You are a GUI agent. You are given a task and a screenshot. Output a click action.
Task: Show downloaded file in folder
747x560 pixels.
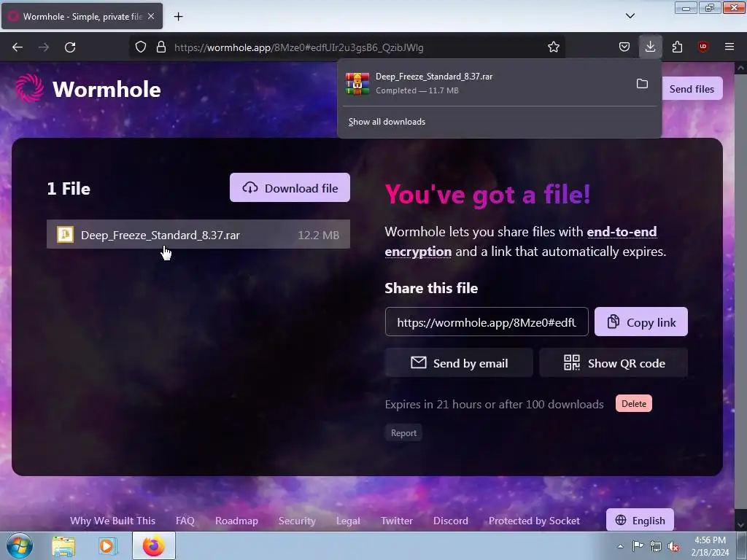point(642,84)
